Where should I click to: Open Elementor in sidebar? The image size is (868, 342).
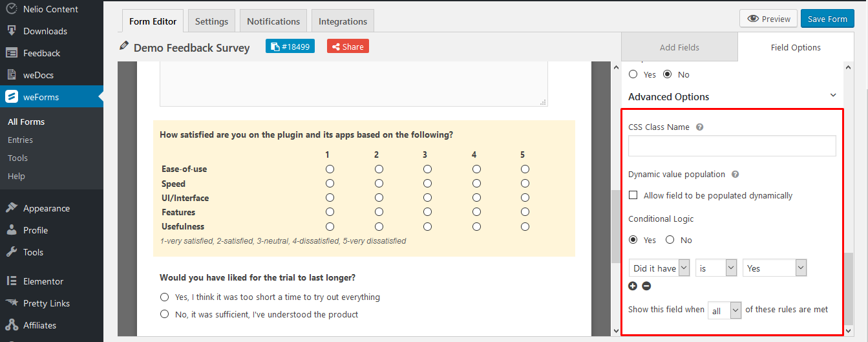(x=43, y=281)
